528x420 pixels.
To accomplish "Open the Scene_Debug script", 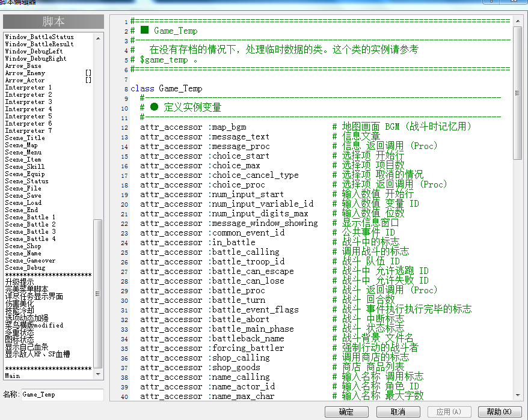I will [x=25, y=267].
